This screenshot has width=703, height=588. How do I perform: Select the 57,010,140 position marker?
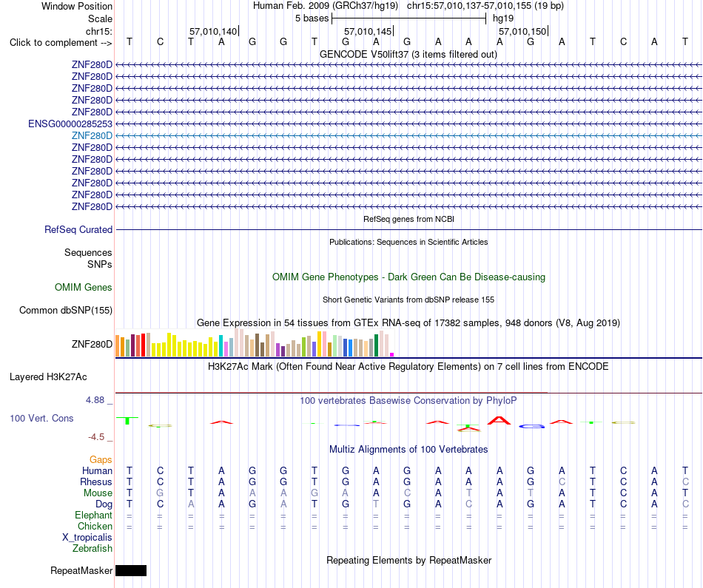(213, 31)
